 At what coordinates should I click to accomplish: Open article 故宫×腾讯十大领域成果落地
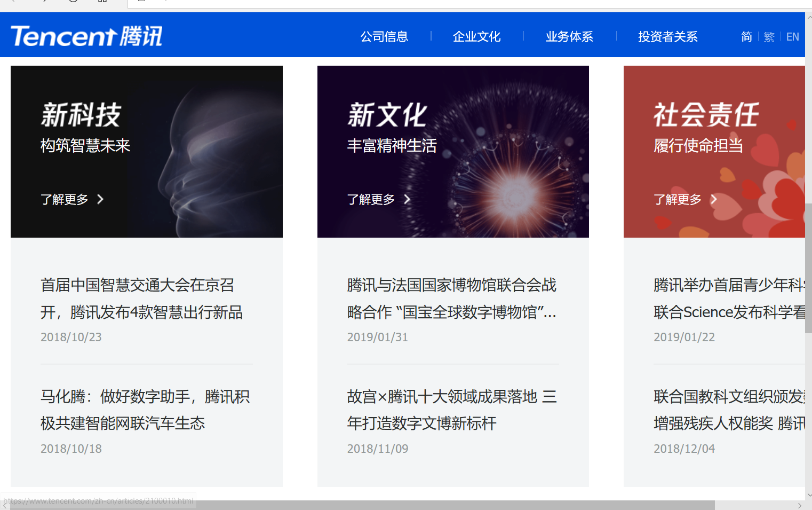(452, 410)
